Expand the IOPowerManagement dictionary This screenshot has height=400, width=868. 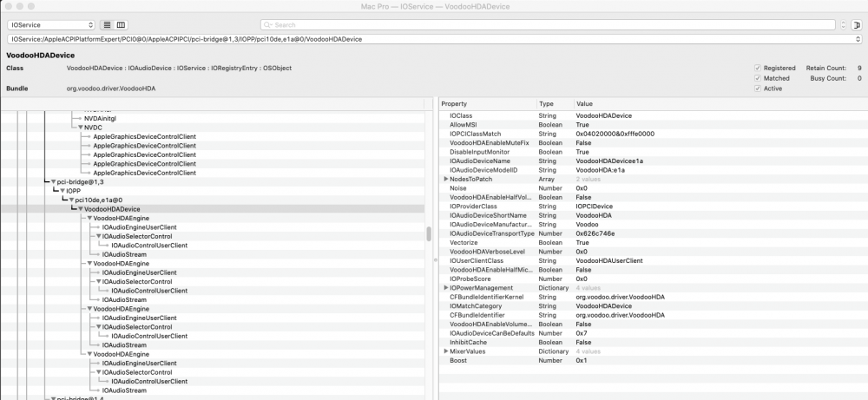click(445, 288)
